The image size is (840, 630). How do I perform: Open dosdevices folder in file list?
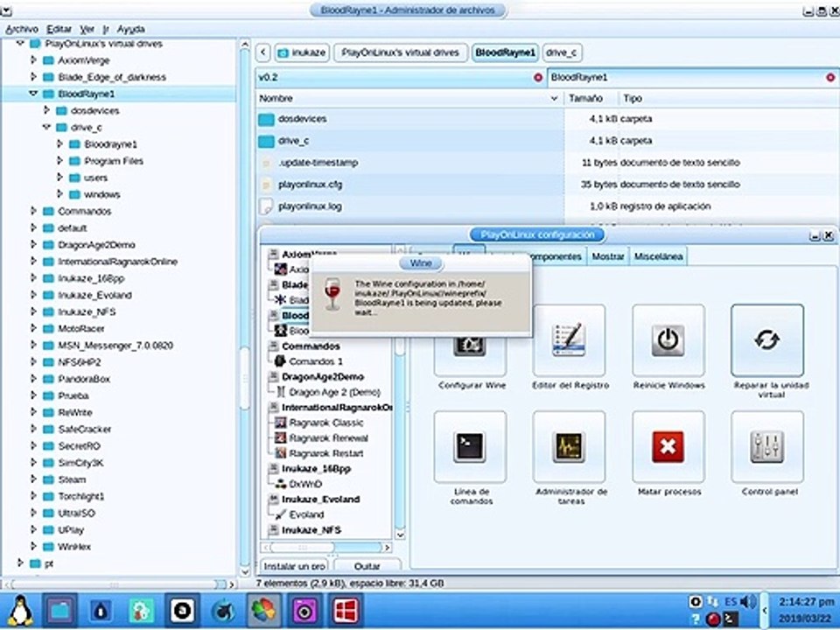coord(302,119)
